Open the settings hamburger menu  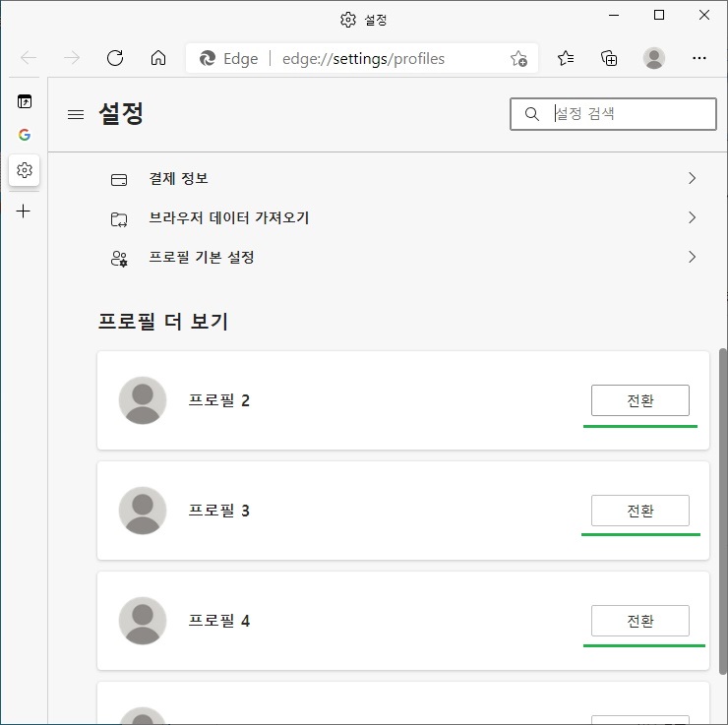[x=76, y=114]
